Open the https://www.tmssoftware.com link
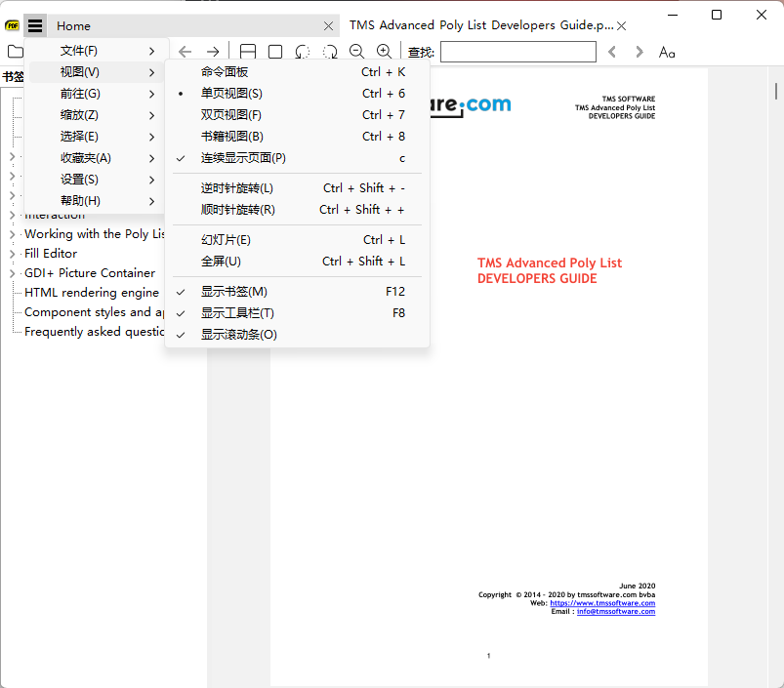The width and height of the screenshot is (784, 688). click(x=602, y=603)
